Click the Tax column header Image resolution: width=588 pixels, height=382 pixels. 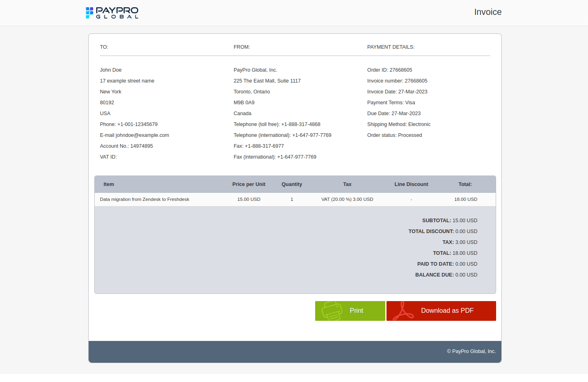(x=347, y=184)
